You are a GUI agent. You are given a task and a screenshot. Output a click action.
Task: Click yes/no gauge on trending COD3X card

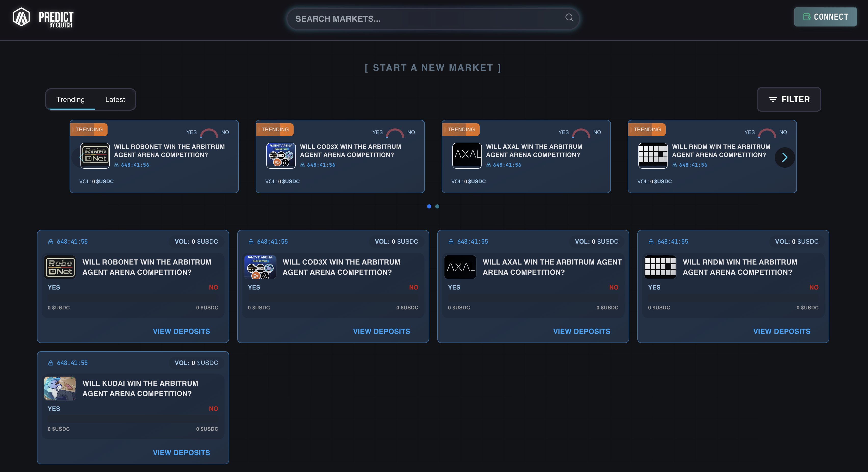coord(395,133)
